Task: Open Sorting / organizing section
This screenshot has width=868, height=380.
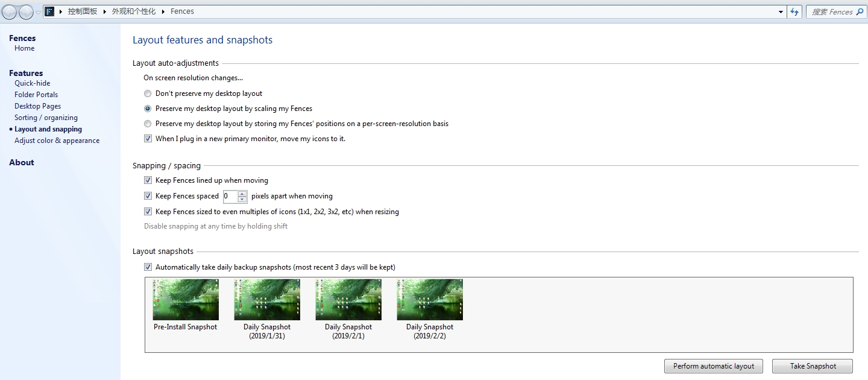Action: coord(46,118)
